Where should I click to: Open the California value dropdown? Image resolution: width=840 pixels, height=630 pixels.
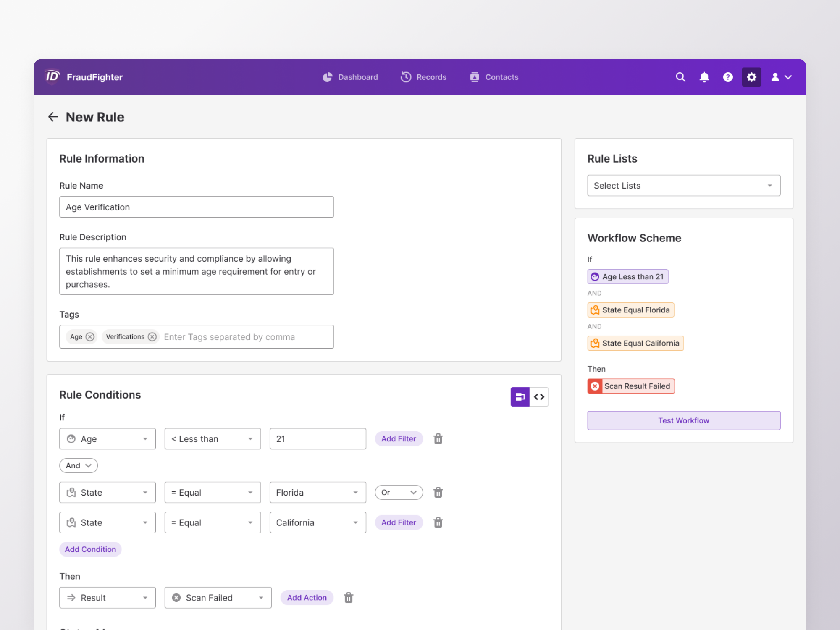318,522
